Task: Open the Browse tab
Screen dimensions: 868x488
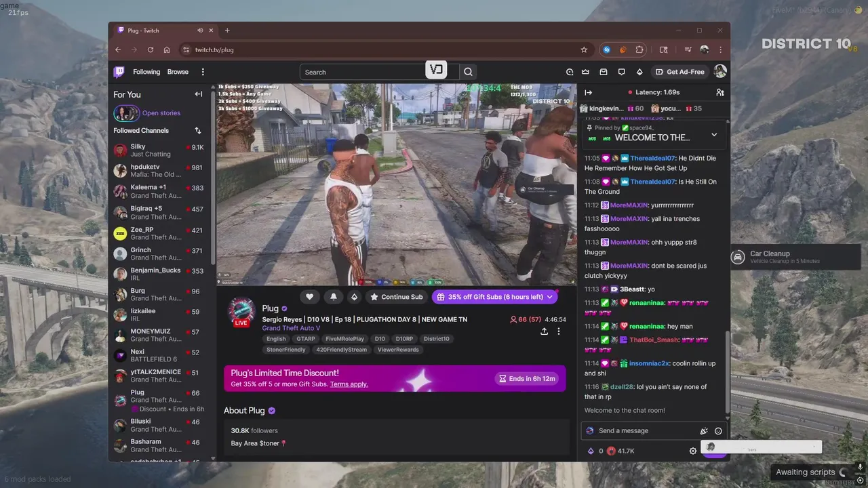Action: click(x=178, y=72)
